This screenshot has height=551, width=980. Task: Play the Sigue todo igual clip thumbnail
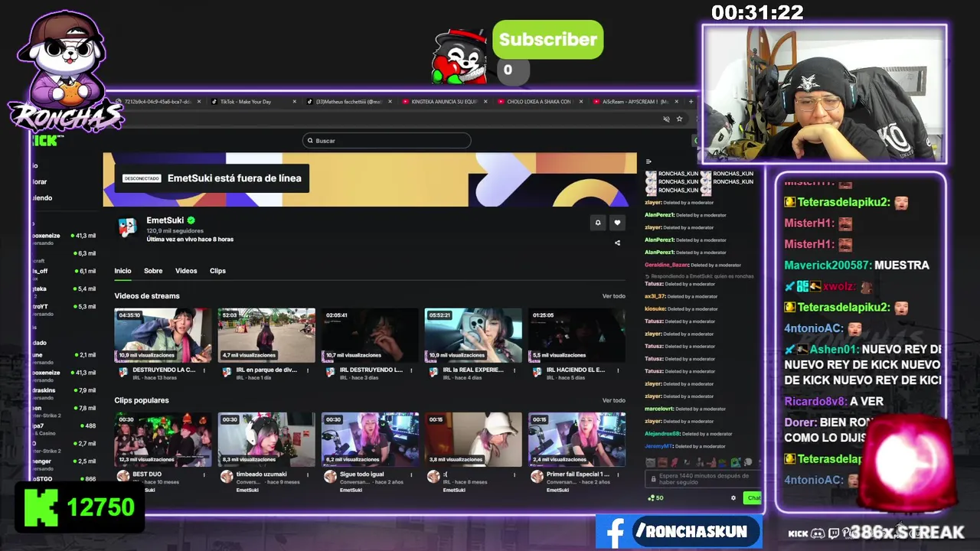[x=370, y=439]
